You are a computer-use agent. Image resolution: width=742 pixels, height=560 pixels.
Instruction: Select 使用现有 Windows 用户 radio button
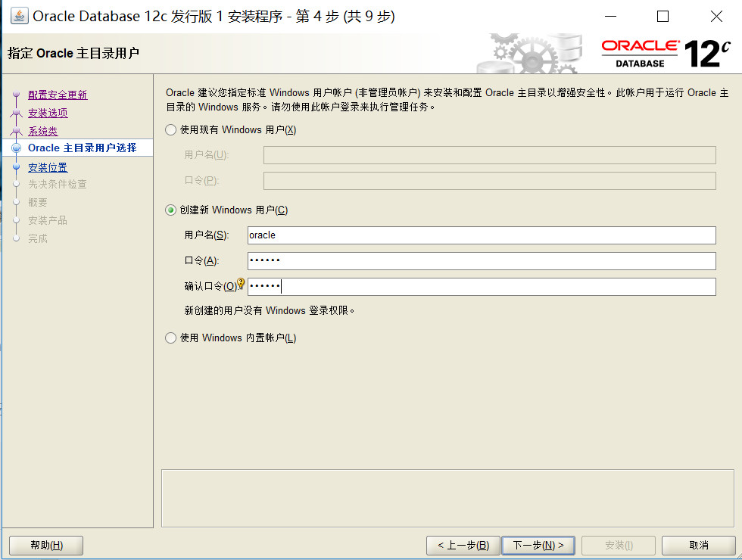click(x=171, y=129)
